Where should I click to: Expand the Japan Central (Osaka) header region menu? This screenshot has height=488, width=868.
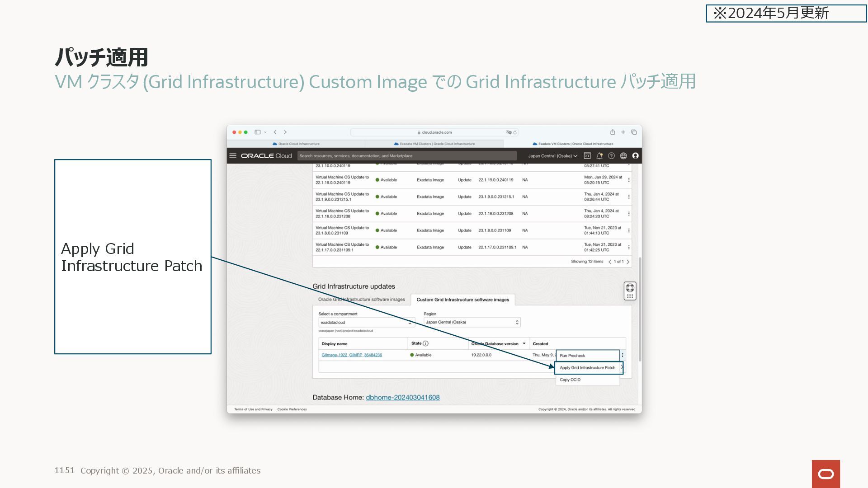point(552,156)
